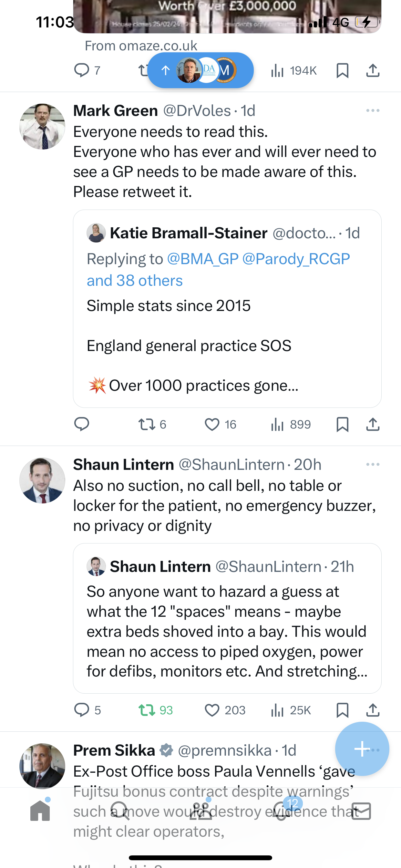Tap the compose new tweet plus button
This screenshot has width=401, height=868.
[x=362, y=749]
